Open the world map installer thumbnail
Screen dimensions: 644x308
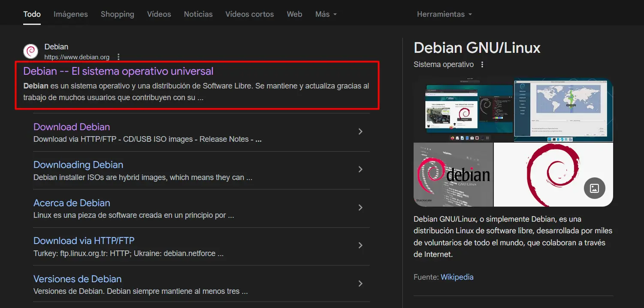click(x=563, y=110)
